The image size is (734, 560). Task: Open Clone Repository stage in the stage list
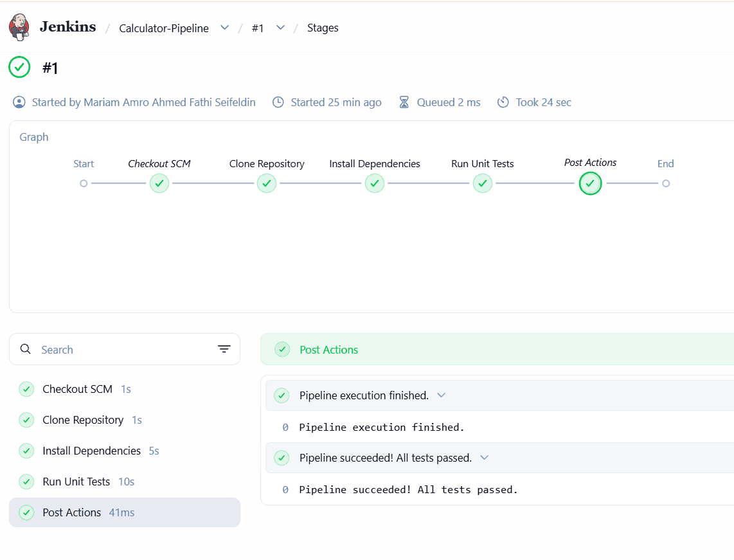tap(125, 420)
